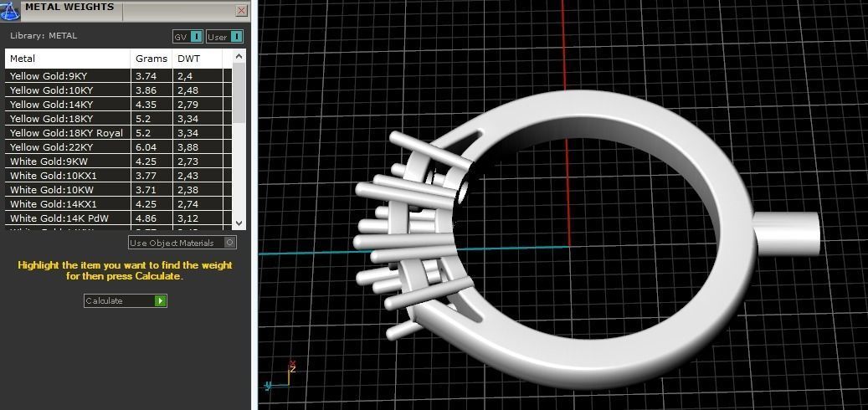Toggle the GV library switch
Viewport: 868px width, 410px height.
(188, 37)
